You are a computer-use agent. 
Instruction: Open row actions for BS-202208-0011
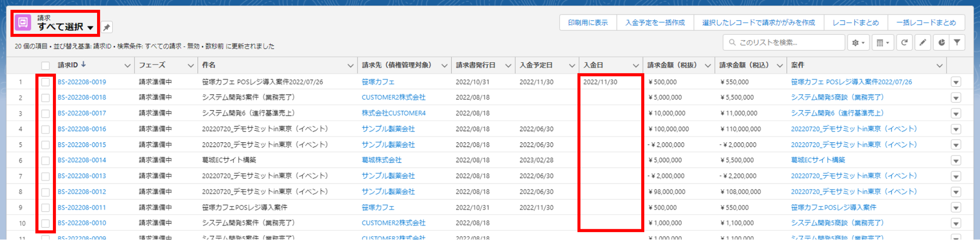point(956,208)
